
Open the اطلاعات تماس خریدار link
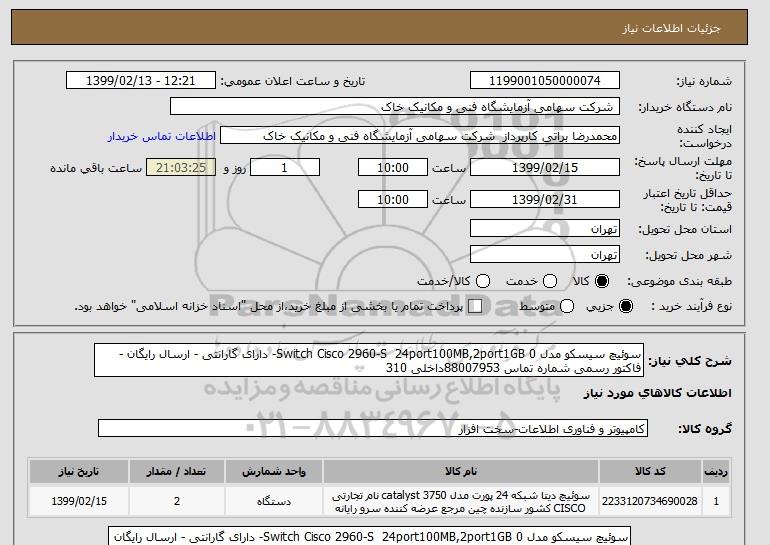point(162,136)
